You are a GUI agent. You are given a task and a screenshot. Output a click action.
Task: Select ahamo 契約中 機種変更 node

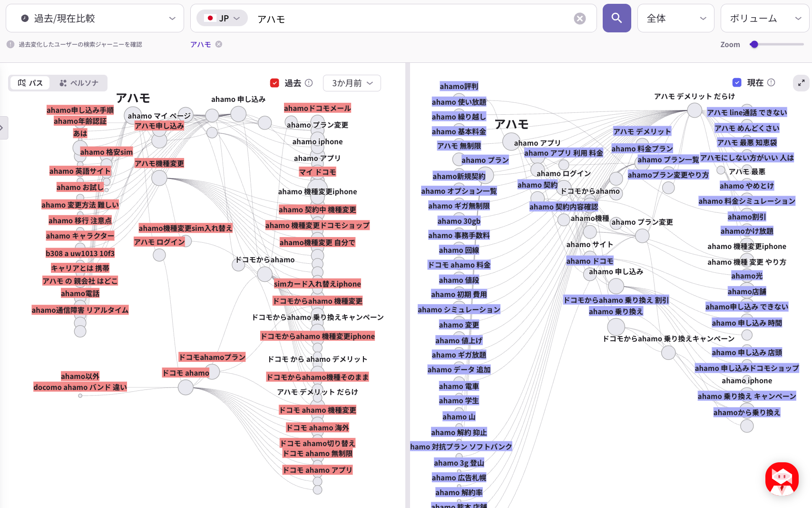tap(317, 209)
